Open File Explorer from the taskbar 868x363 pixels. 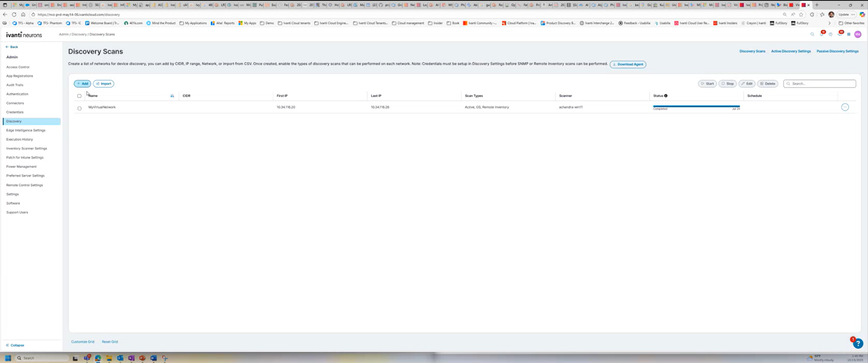pyautogui.click(x=109, y=358)
